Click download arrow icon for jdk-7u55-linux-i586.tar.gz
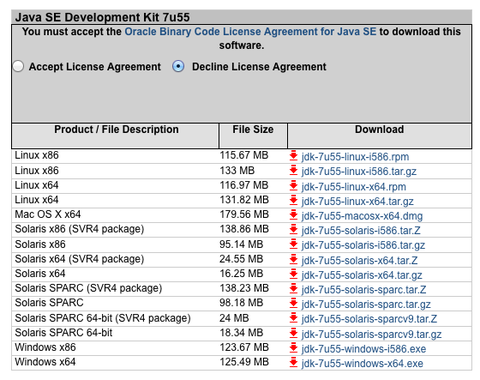 [293, 171]
